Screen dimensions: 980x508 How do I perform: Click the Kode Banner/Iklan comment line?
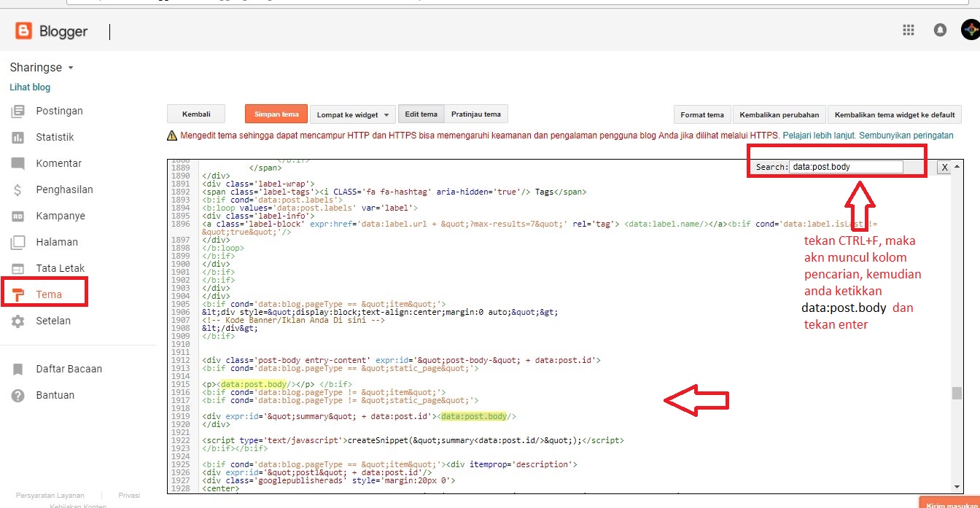click(x=293, y=320)
